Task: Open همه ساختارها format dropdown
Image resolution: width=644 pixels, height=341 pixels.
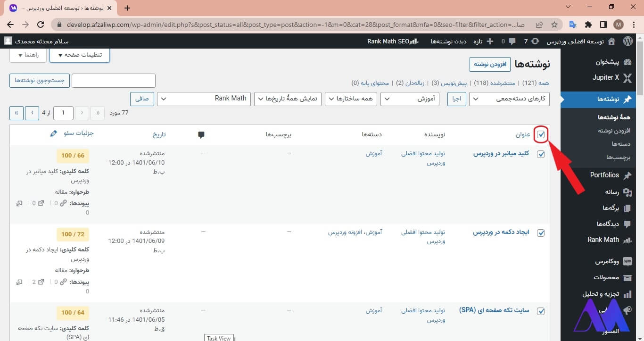Action: (351, 99)
